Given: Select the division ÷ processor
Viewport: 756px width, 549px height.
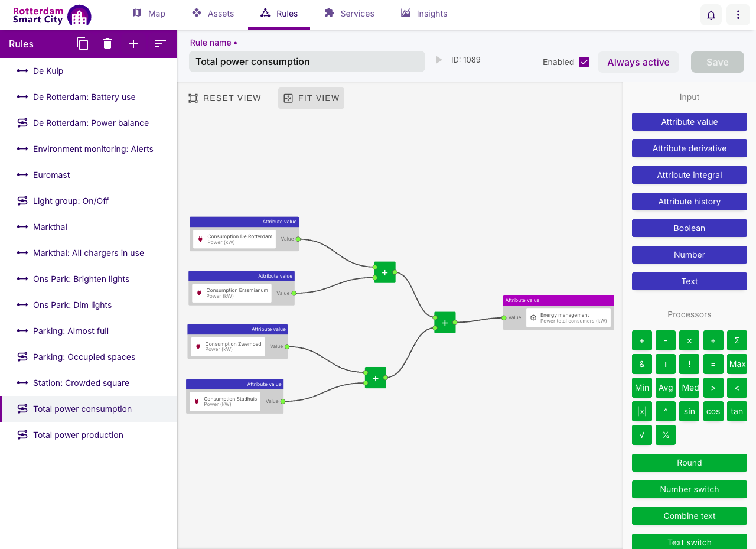Looking at the screenshot, I should click(x=713, y=340).
